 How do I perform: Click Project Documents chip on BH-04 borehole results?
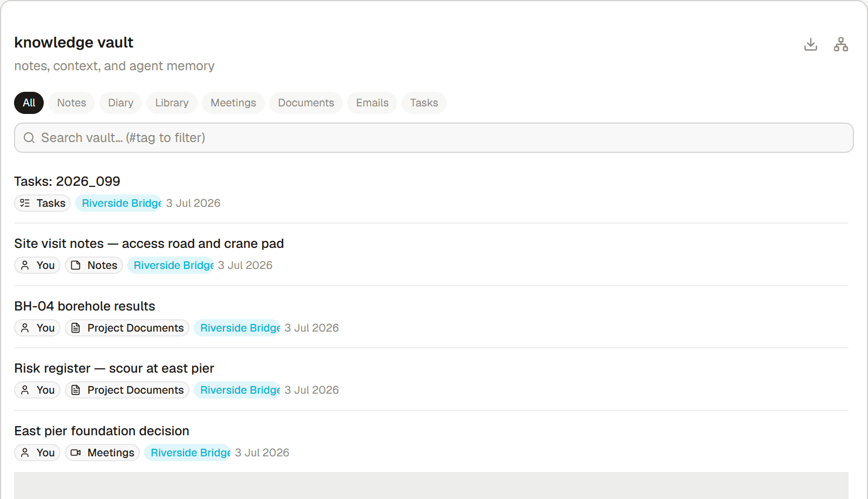(x=127, y=328)
